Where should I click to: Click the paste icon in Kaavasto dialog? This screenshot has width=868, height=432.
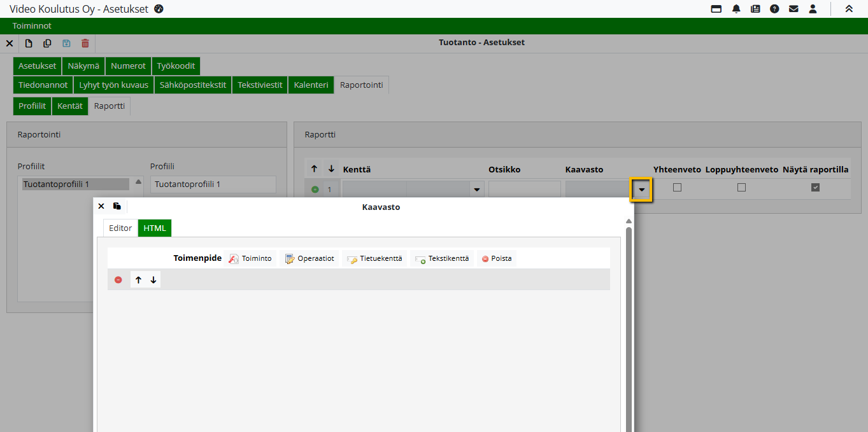[117, 206]
